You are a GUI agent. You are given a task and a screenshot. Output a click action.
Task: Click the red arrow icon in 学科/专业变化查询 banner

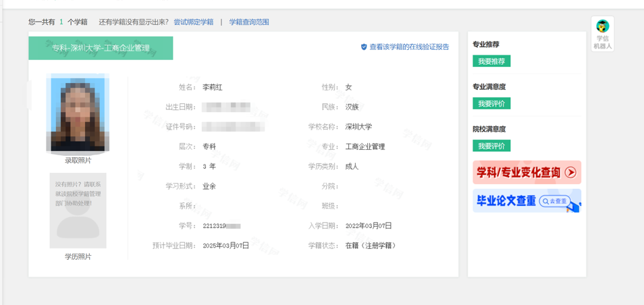[x=570, y=173]
